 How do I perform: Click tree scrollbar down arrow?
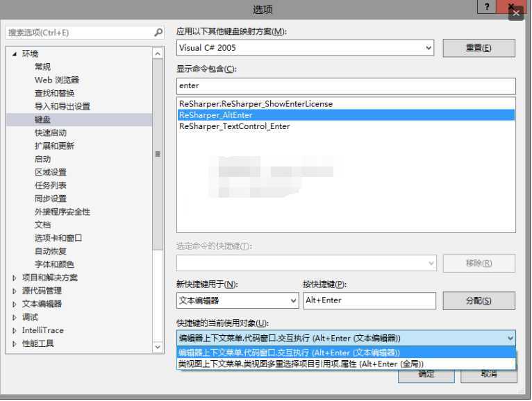[x=158, y=347]
